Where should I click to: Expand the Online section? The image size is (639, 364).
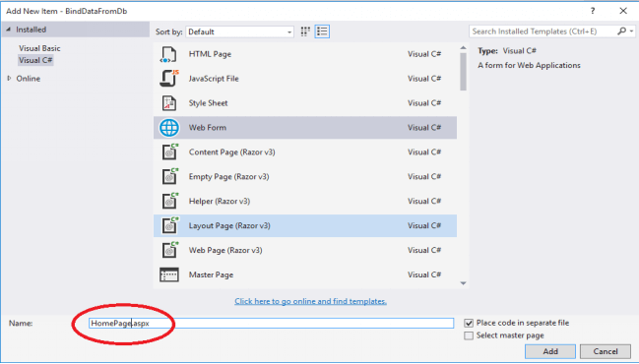(9, 78)
